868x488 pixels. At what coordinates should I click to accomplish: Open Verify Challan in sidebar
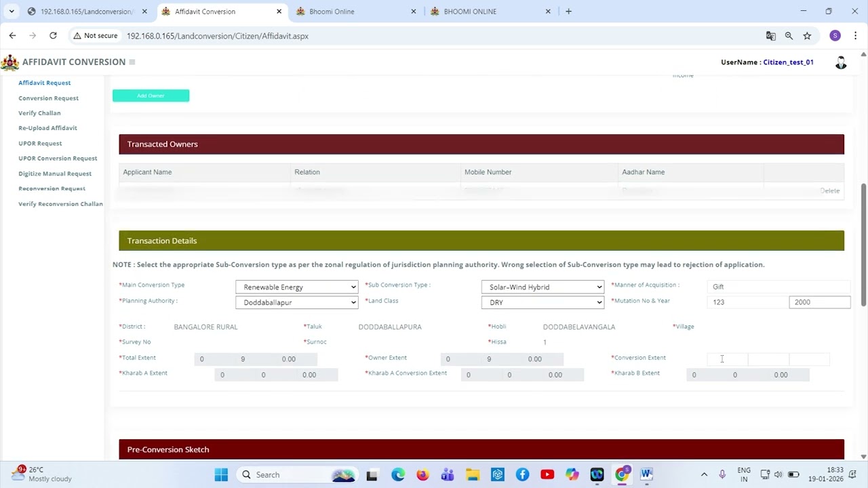(39, 113)
